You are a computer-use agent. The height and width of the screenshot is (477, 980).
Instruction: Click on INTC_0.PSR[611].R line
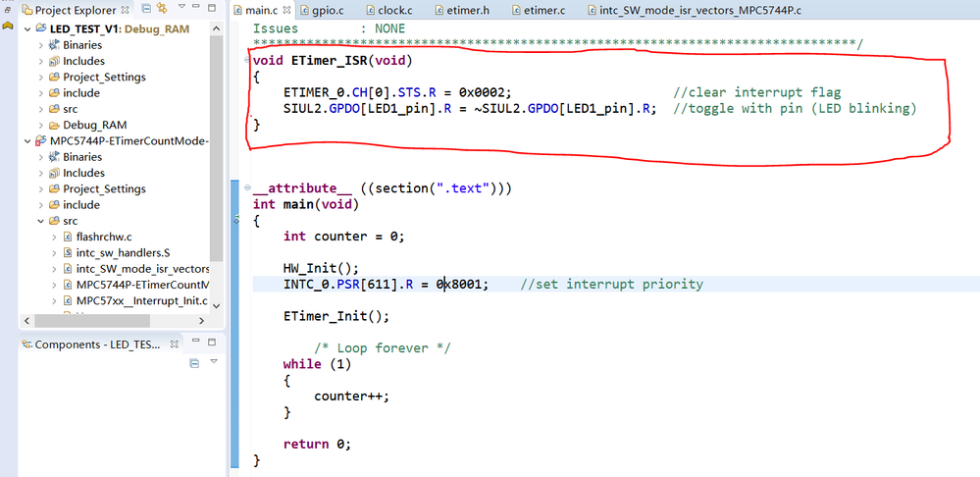coord(387,285)
